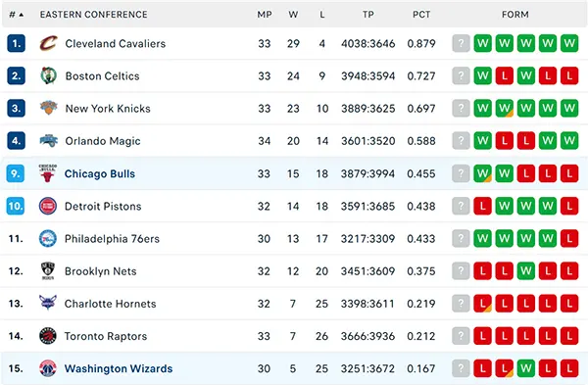Click Detroit Pistons first red L form badge
588x385 pixels.
pos(482,206)
